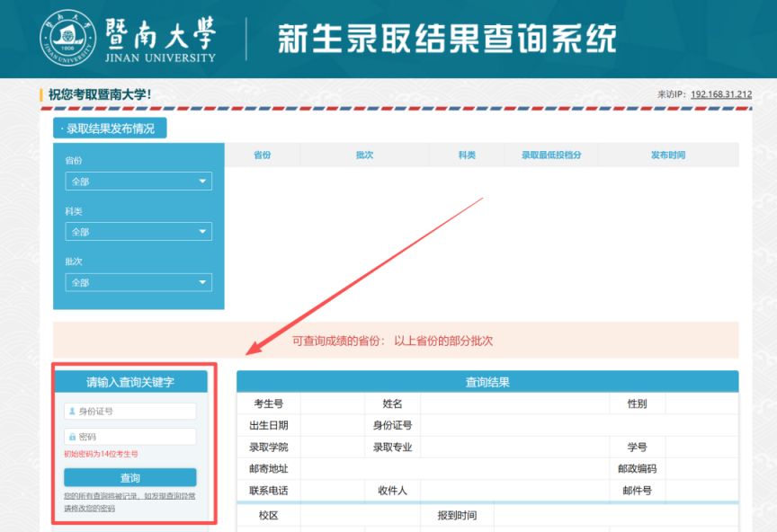The width and height of the screenshot is (777, 532).
Task: Open the 省份 dropdown in the blue filter panel
Action: tap(138, 182)
